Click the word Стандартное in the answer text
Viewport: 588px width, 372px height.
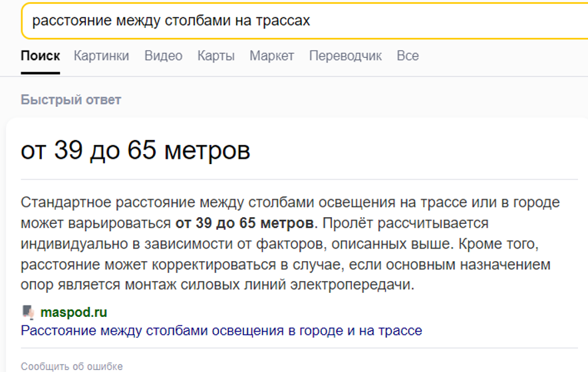point(66,203)
